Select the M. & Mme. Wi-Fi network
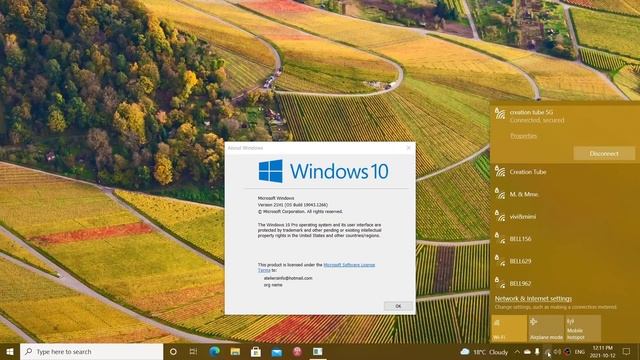This screenshot has width=640, height=360. coord(565,194)
